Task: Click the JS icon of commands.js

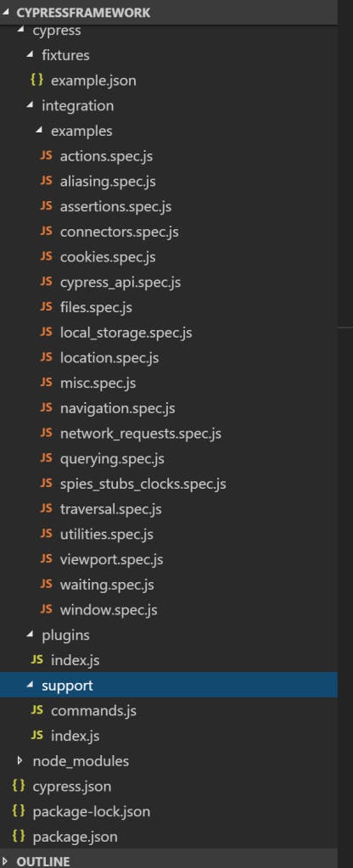Action: 37,710
